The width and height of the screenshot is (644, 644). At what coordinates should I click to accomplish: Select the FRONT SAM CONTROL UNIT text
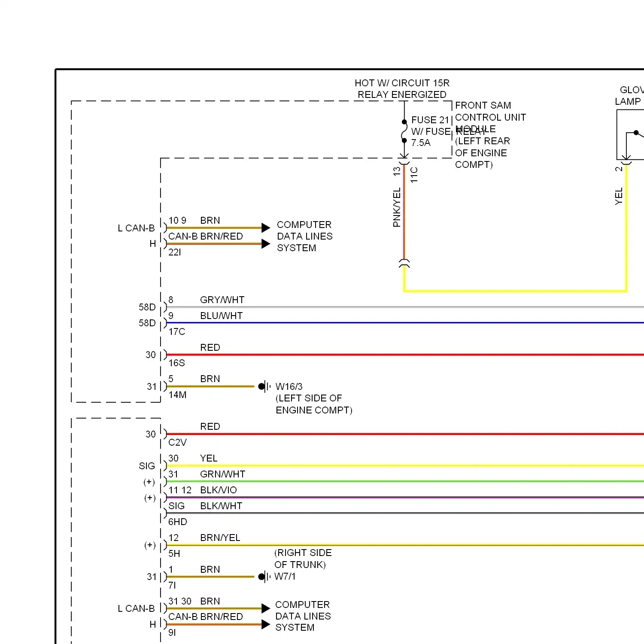490,111
